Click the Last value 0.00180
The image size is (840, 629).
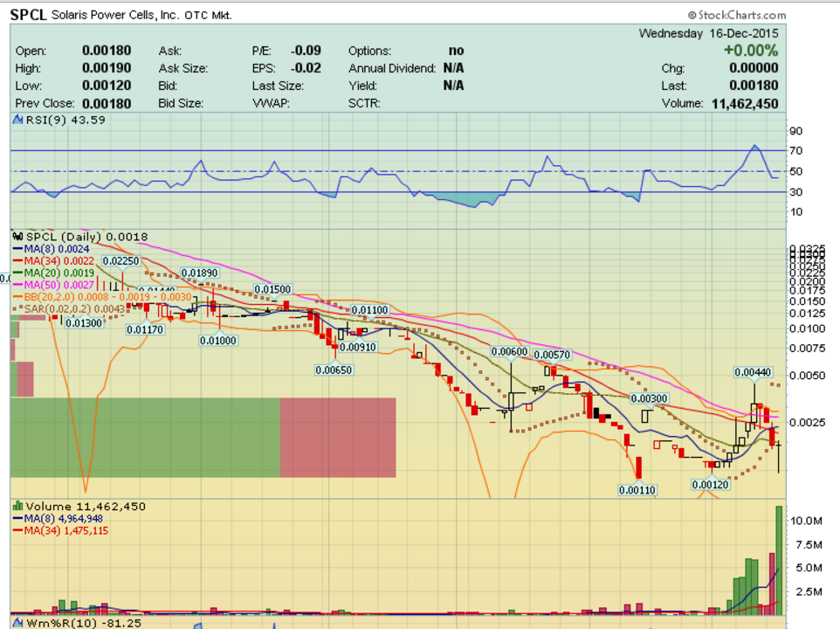tap(754, 86)
